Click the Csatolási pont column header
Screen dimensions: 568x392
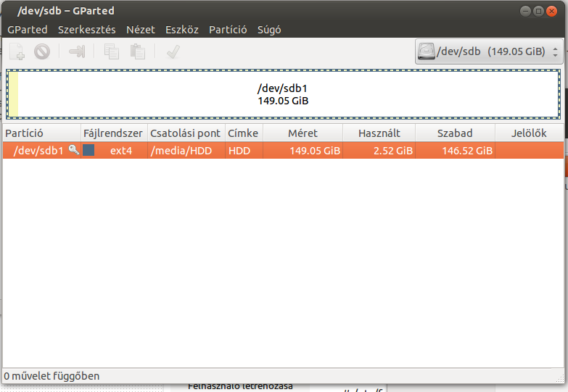click(186, 133)
